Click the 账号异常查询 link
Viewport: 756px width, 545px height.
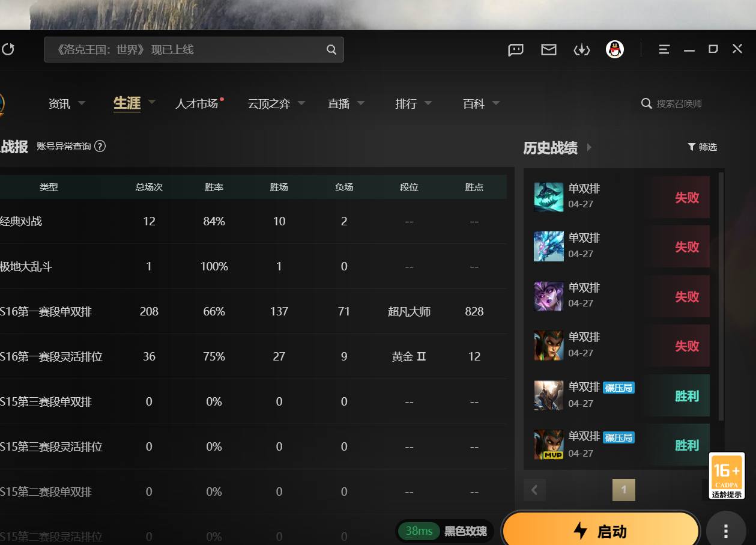[64, 146]
